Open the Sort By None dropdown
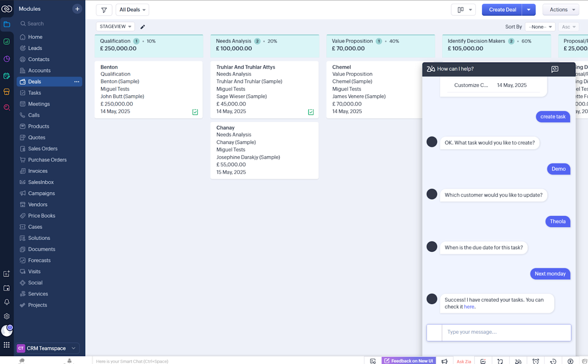 point(540,27)
